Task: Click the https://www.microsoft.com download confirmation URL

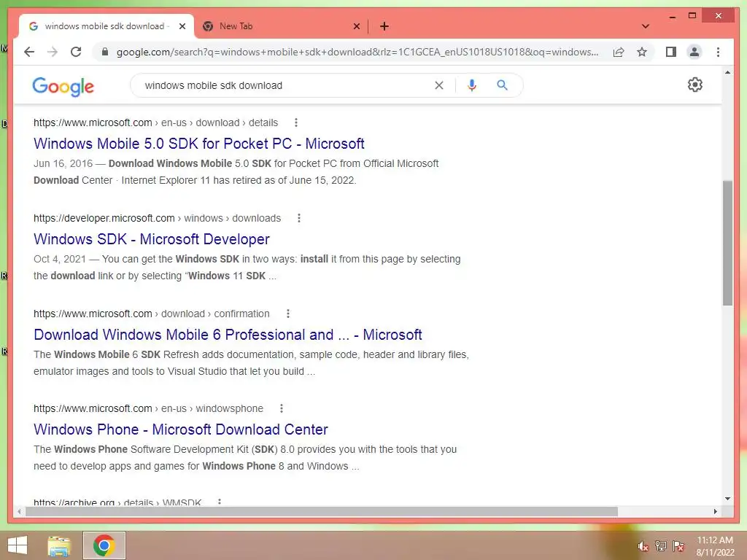Action: pos(151,314)
